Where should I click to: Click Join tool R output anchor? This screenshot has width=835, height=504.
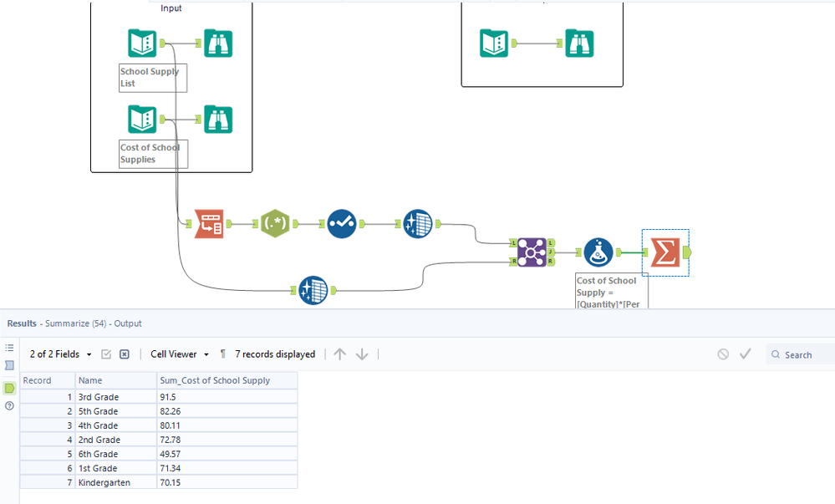click(551, 262)
